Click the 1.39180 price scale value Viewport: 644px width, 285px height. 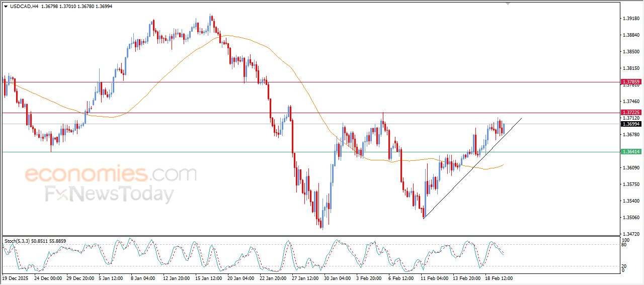[x=630, y=19]
